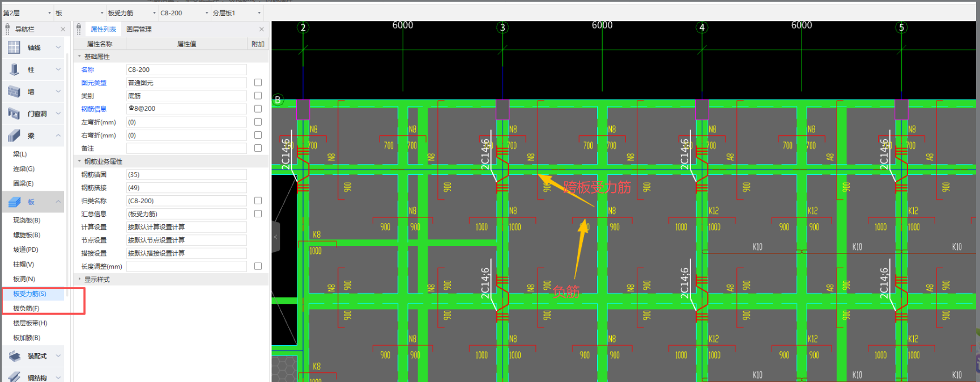Select 螺旋板(B) in the navigation tree
Screen dimensions: 980x382
click(27, 235)
